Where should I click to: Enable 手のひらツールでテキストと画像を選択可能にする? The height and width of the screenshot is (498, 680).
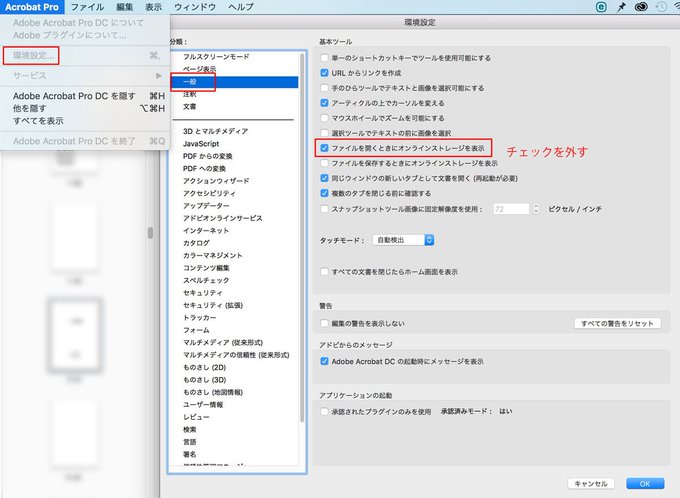[x=324, y=88]
